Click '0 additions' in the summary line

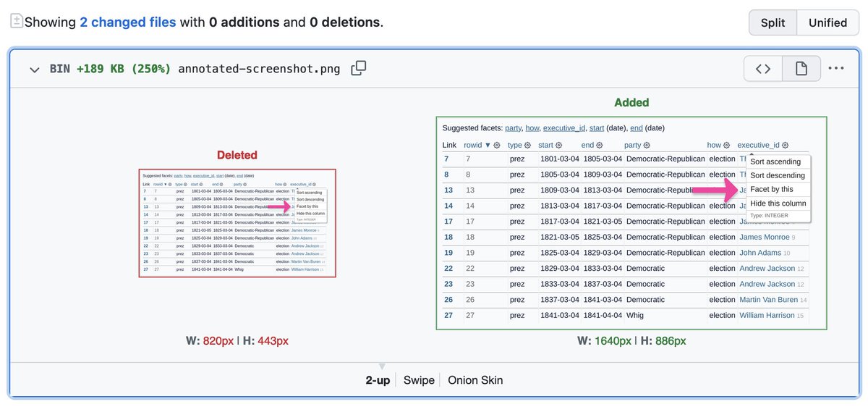(x=244, y=22)
